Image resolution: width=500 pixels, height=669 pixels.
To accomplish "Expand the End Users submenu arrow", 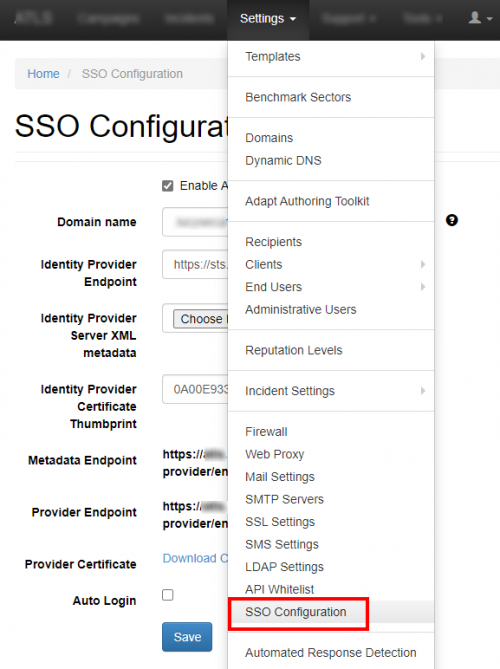I will point(423,287).
